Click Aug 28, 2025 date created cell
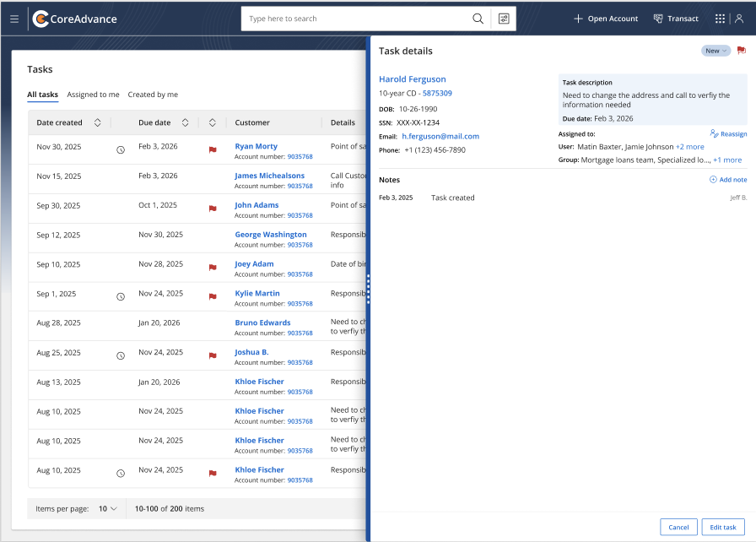The width and height of the screenshot is (756, 542). click(58, 322)
